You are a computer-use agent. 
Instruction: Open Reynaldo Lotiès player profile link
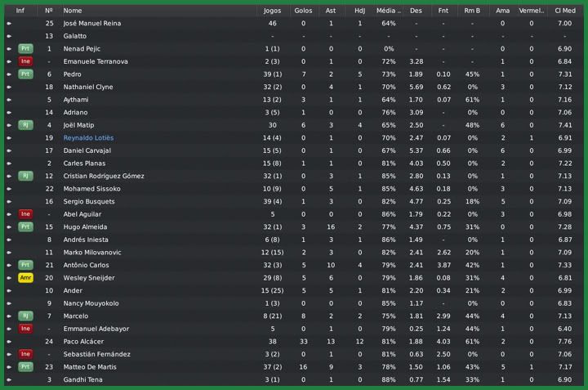88,138
